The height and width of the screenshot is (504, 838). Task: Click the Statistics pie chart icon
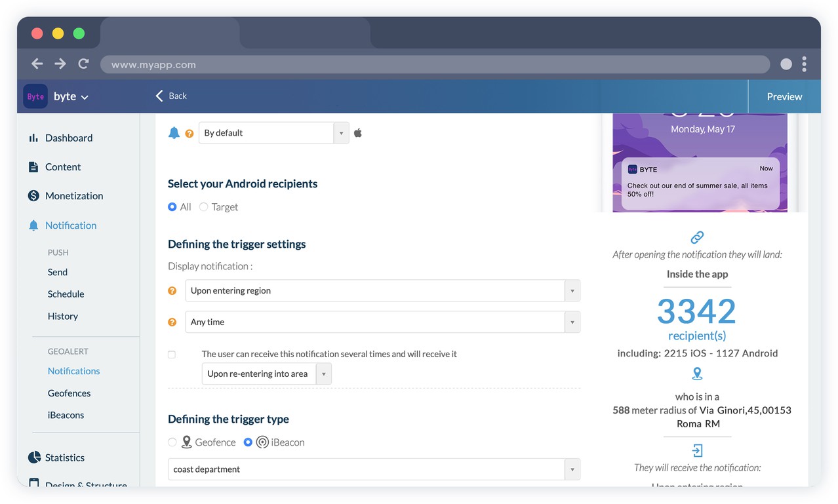34,457
